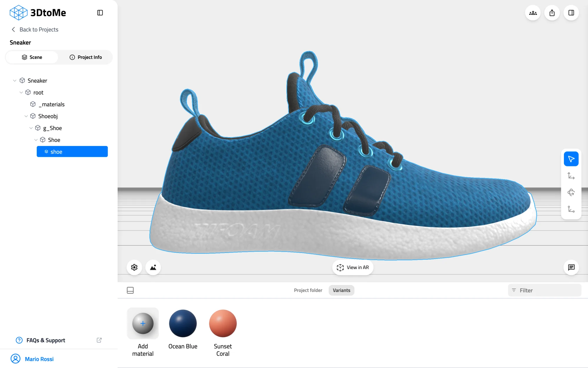
Task: Click the share export icon
Action: pos(552,13)
